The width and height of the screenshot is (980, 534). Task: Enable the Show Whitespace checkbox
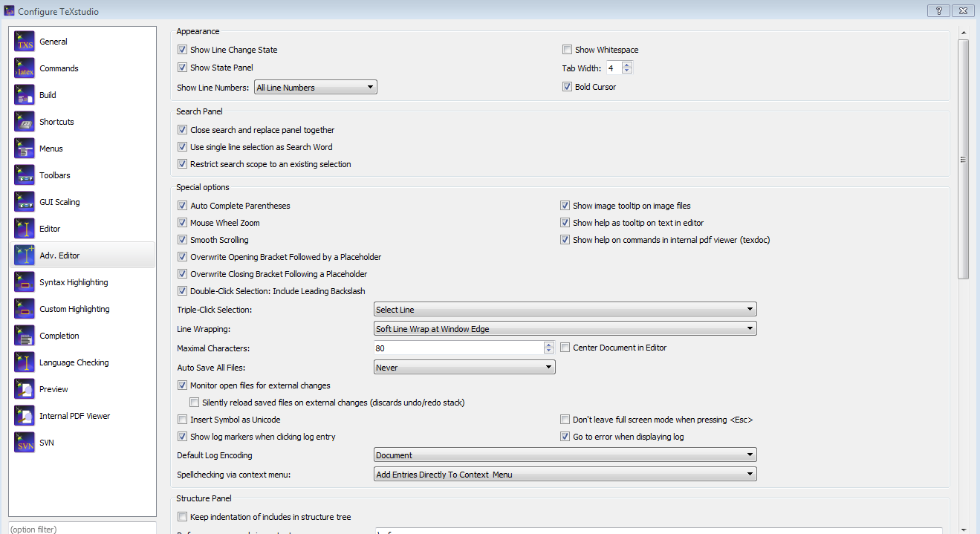tap(567, 50)
